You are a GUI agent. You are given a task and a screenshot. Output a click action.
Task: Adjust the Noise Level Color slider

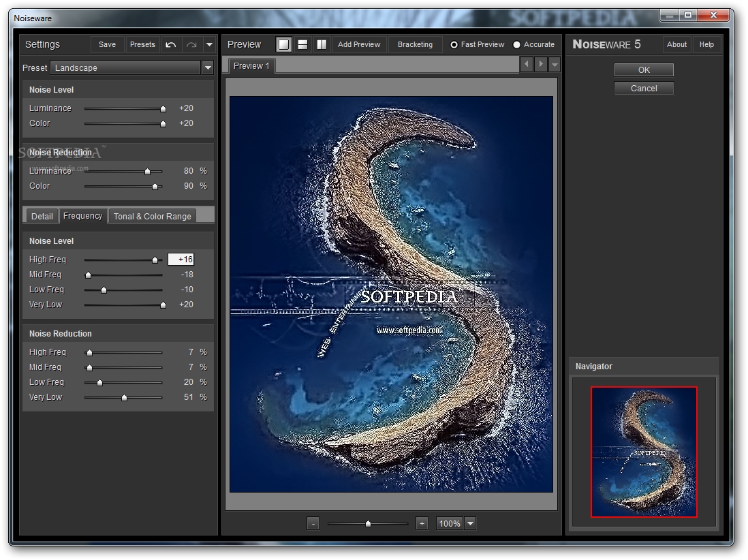163,124
